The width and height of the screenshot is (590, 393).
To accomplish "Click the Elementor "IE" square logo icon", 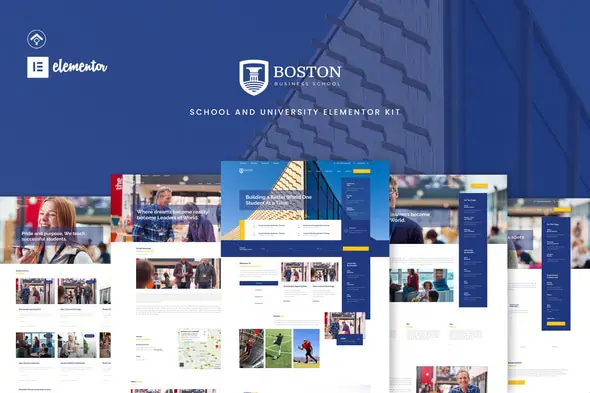I will click(x=38, y=67).
